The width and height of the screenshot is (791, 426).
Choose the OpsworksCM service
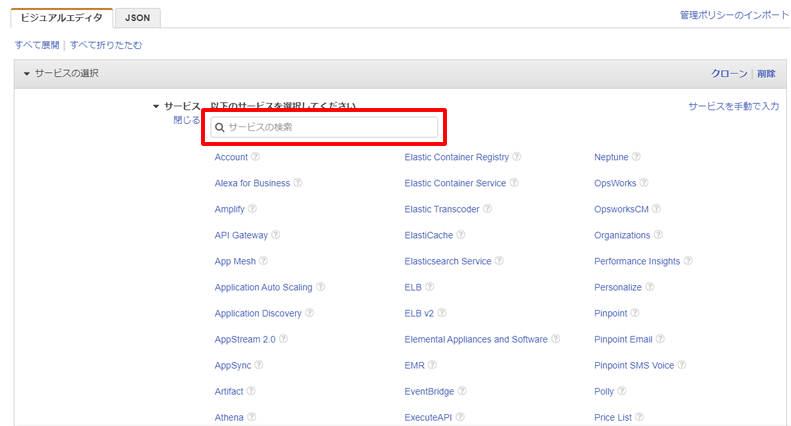(x=622, y=209)
